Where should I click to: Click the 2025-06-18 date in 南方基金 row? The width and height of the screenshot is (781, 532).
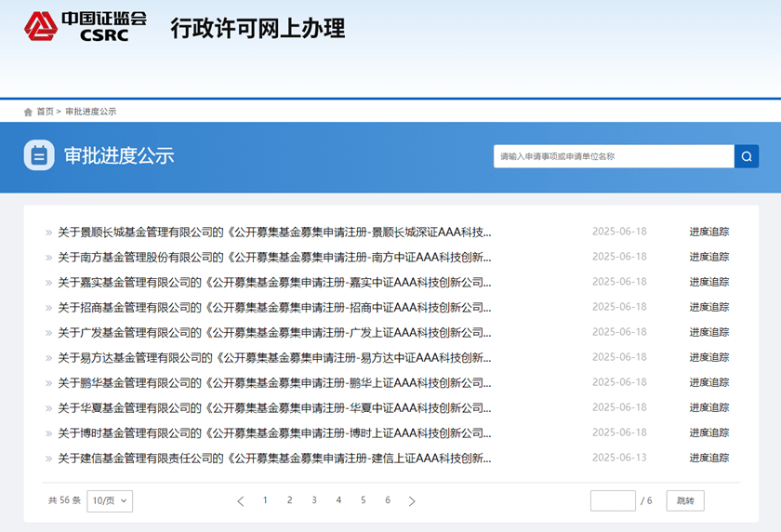(619, 257)
